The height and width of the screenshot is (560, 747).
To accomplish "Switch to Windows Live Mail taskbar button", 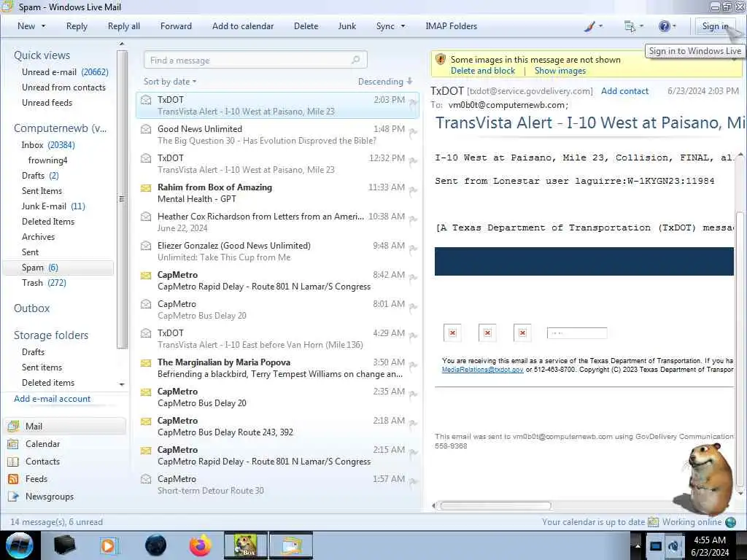I will 291,545.
